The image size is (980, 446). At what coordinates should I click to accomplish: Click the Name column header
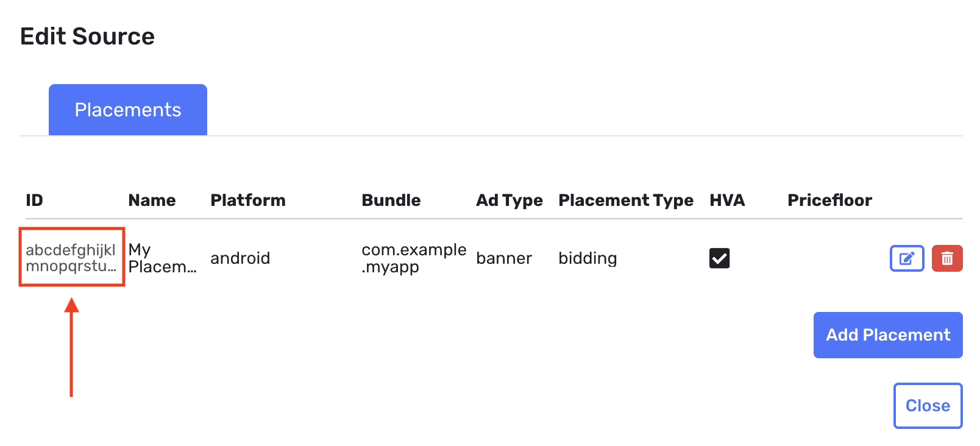click(152, 200)
